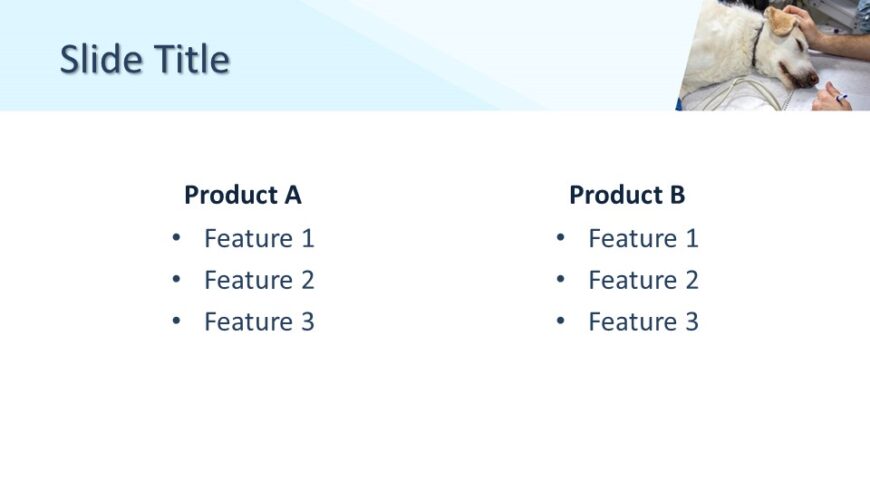
Task: Click Feature 1 under Product A
Action: point(259,239)
